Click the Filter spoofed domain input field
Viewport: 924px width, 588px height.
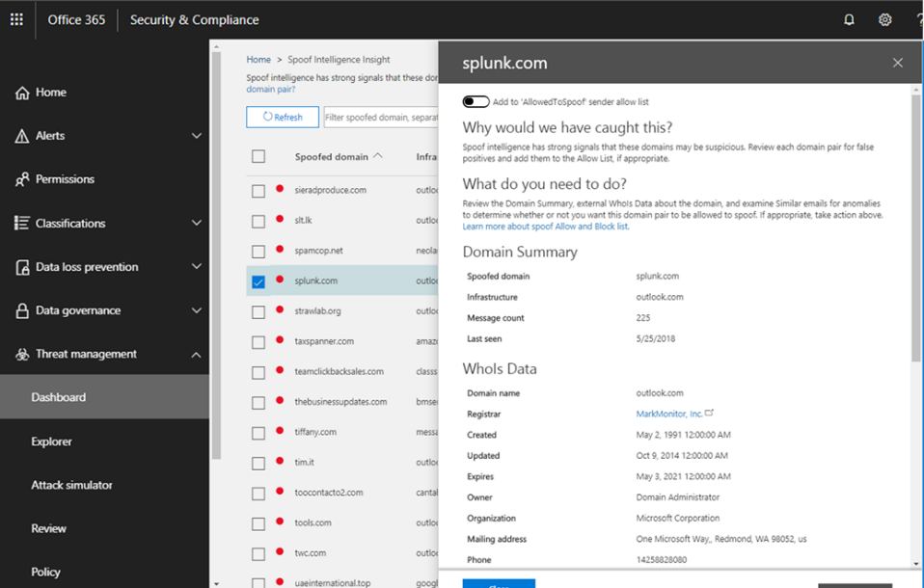click(381, 118)
